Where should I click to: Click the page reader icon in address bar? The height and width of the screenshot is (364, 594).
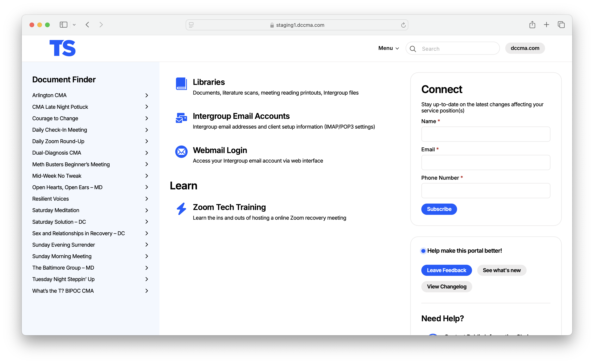tap(191, 25)
